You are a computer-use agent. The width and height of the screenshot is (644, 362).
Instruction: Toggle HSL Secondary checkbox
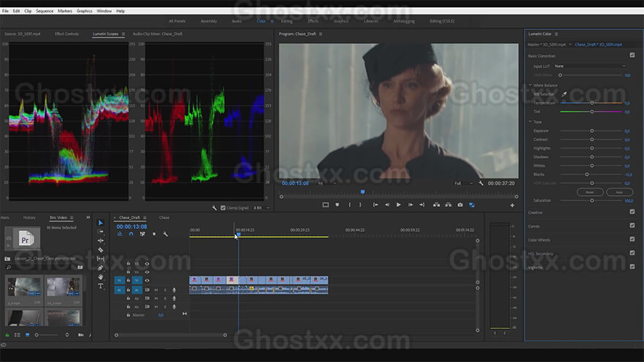(x=632, y=253)
